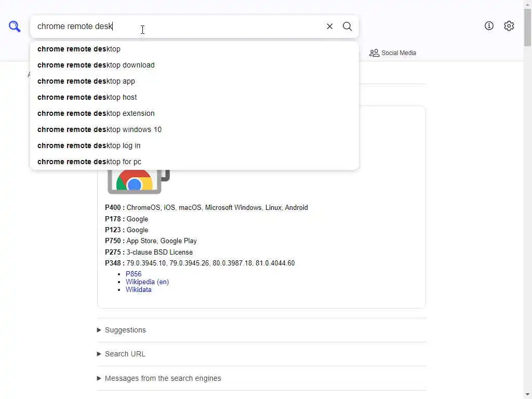Click the P123 Google value
The image size is (532, 399).
click(x=137, y=230)
